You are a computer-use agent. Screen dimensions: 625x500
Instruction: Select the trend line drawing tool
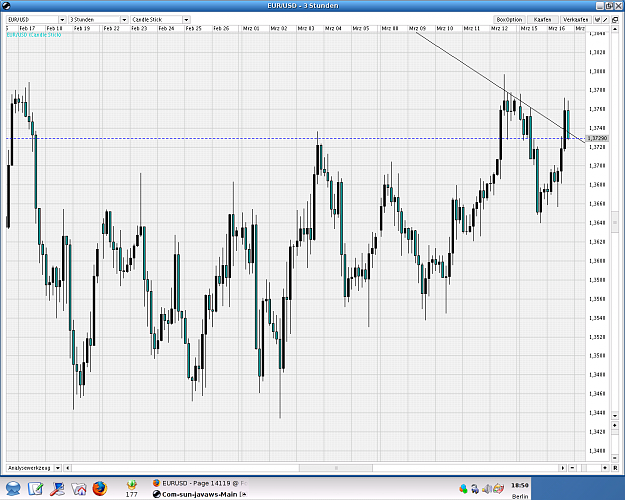pyautogui.click(x=605, y=20)
